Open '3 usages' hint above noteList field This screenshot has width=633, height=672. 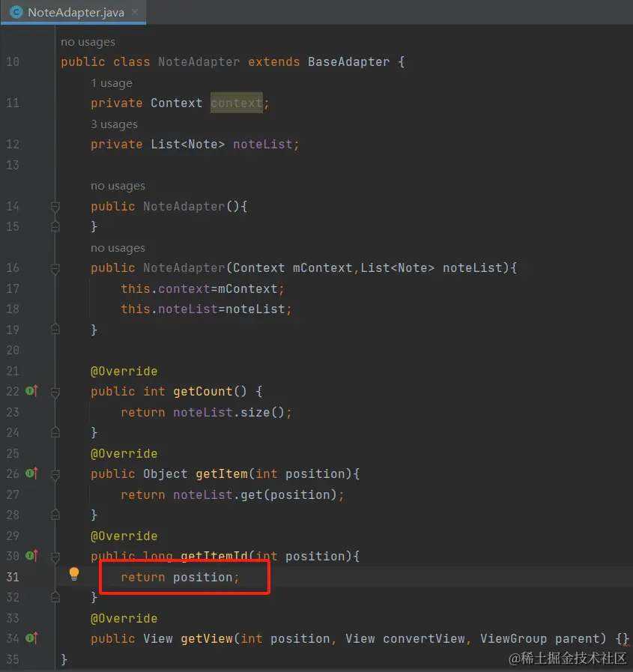pos(114,124)
